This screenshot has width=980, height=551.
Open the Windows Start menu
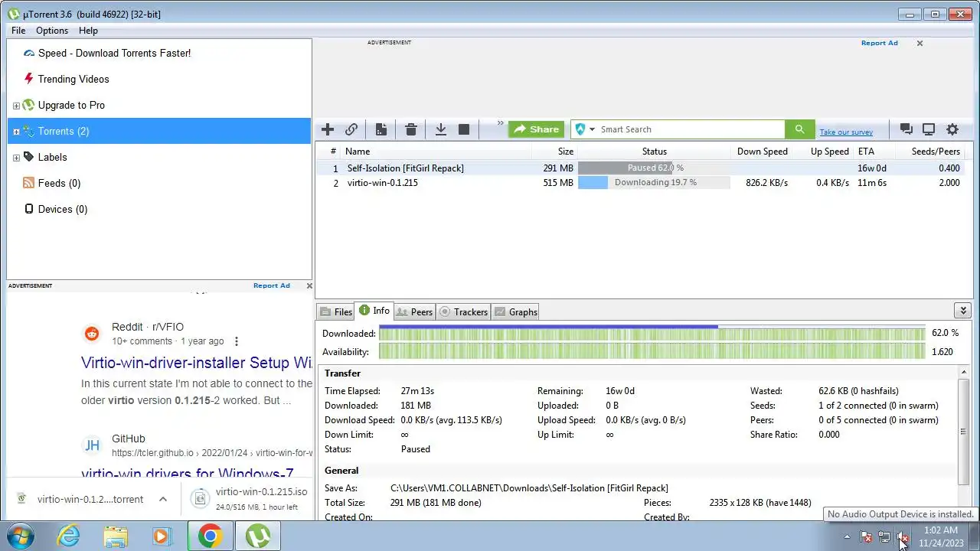21,536
